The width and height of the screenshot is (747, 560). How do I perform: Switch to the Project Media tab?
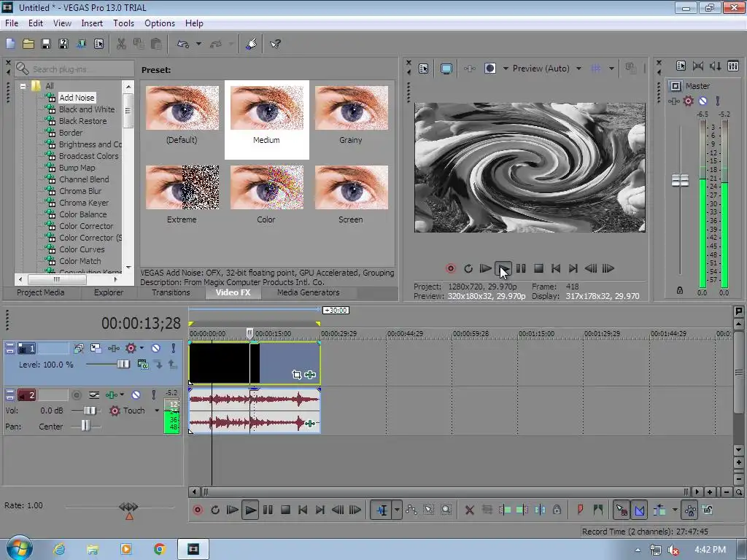click(x=41, y=292)
